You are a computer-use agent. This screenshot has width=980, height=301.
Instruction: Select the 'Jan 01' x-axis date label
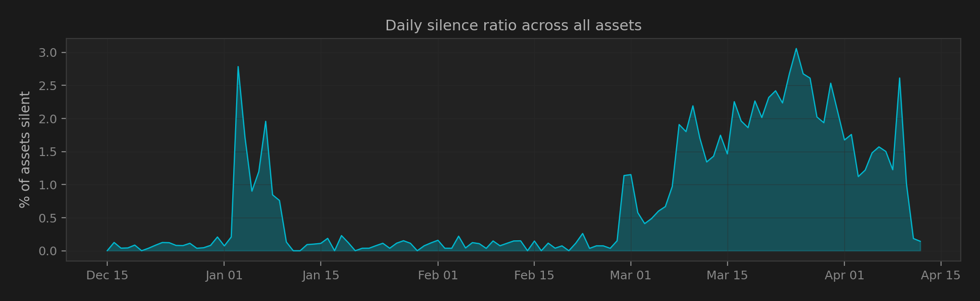click(x=224, y=275)
